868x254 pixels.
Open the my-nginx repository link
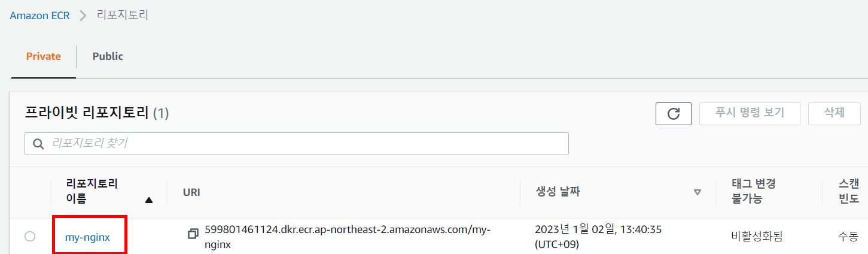coord(87,237)
